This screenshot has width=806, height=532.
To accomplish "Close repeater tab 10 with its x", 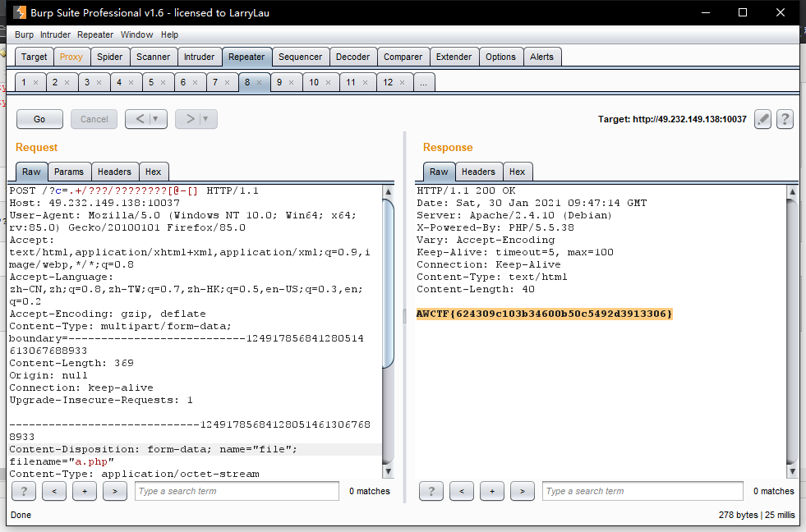I will (x=328, y=83).
